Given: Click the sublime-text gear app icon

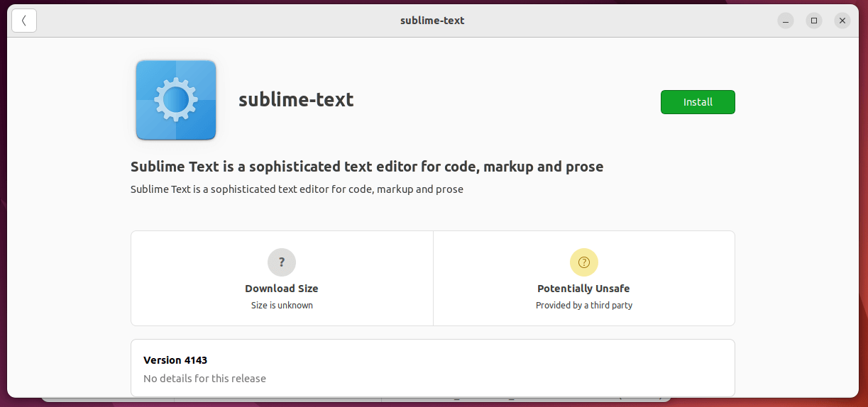Looking at the screenshot, I should (x=176, y=100).
